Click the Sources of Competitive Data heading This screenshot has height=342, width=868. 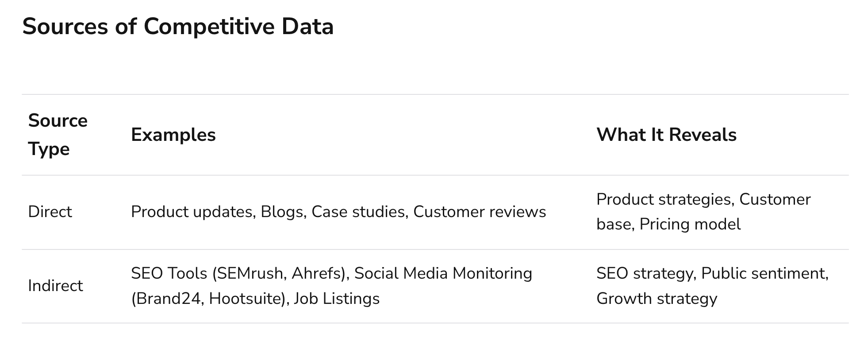178,27
